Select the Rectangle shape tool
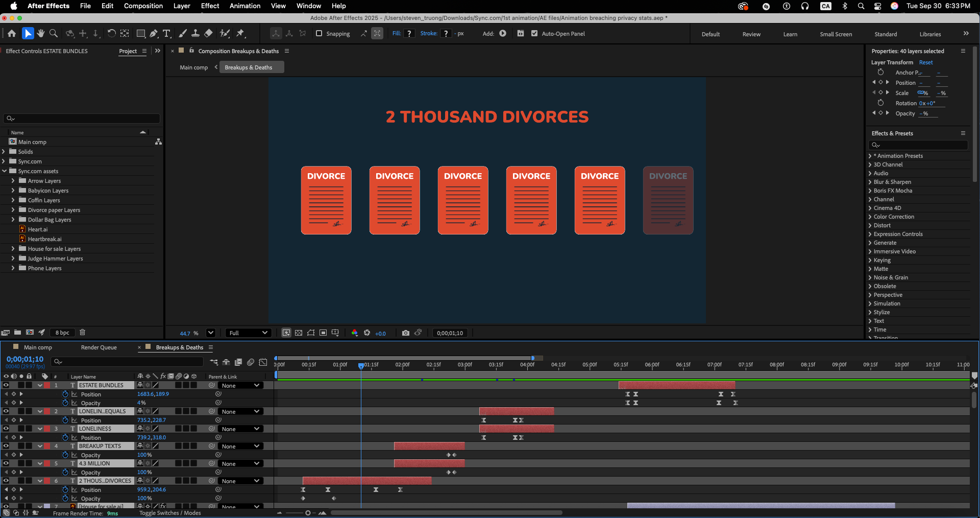Viewport: 980px width, 518px height. click(141, 34)
